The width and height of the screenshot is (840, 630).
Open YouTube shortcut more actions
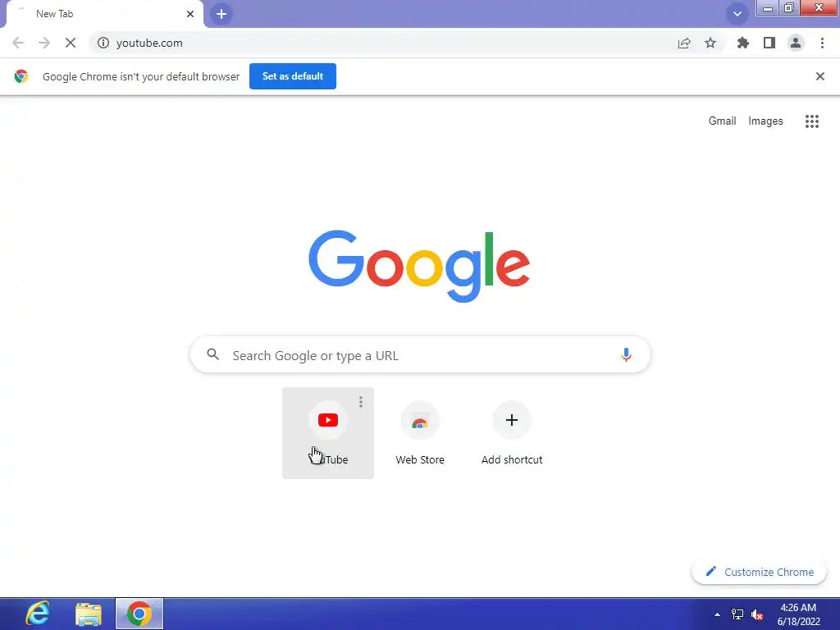point(361,402)
